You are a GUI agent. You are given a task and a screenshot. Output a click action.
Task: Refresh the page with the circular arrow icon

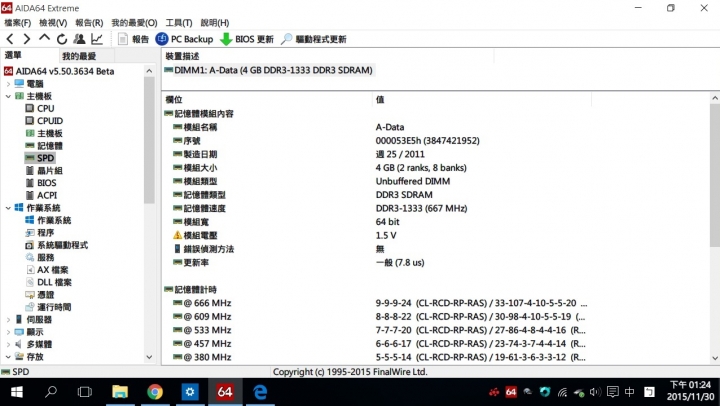(x=62, y=39)
